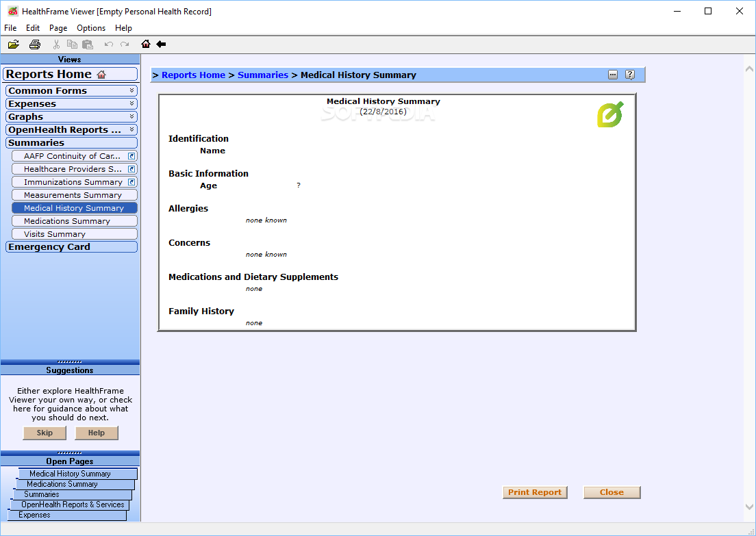Expand the Common Forms section chevron
The height and width of the screenshot is (536, 756).
click(x=131, y=90)
